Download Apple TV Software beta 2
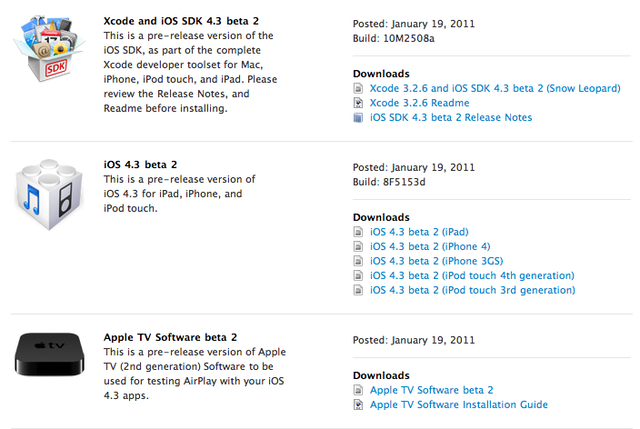This screenshot has height=429, width=640. coord(431,390)
